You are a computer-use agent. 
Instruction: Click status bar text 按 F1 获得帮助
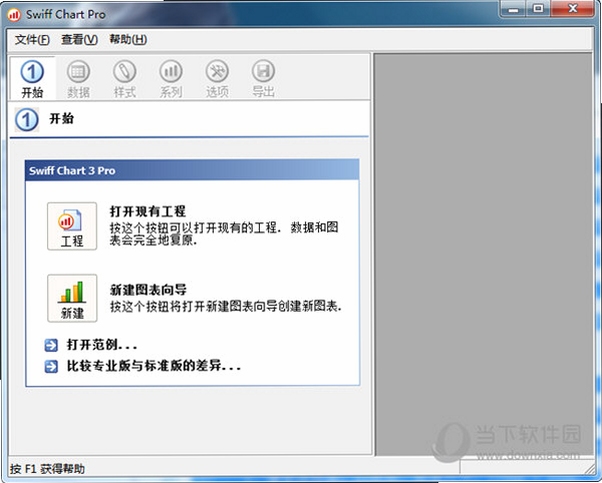coord(47,469)
